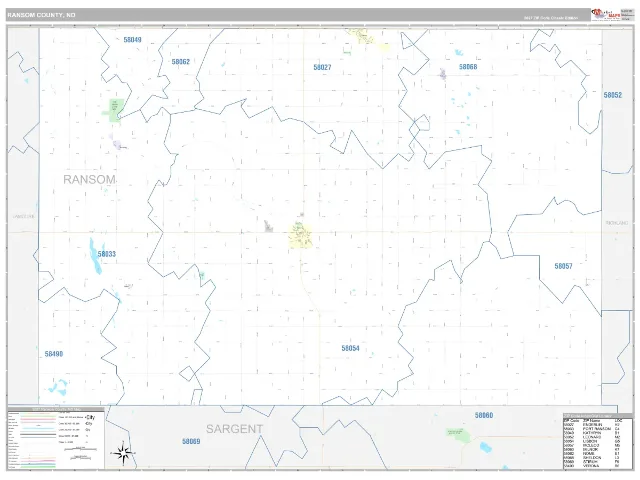Click the RANSOM COUNTY, ND title

point(41,15)
